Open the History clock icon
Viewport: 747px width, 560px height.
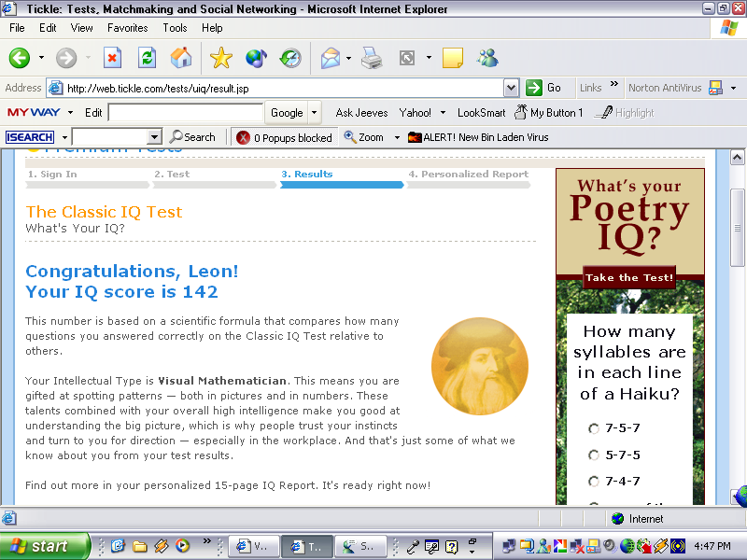pos(290,58)
